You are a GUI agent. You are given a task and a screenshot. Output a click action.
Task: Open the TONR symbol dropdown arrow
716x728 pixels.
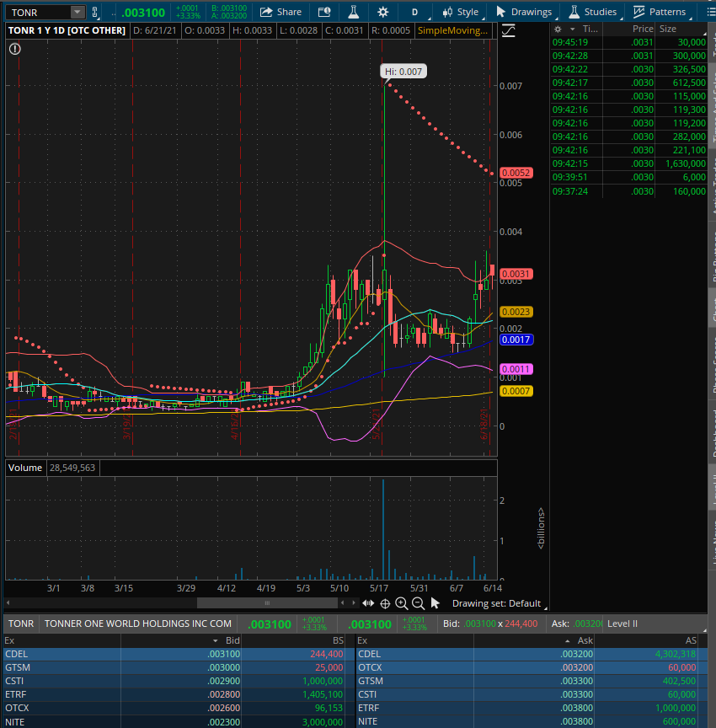click(77, 12)
